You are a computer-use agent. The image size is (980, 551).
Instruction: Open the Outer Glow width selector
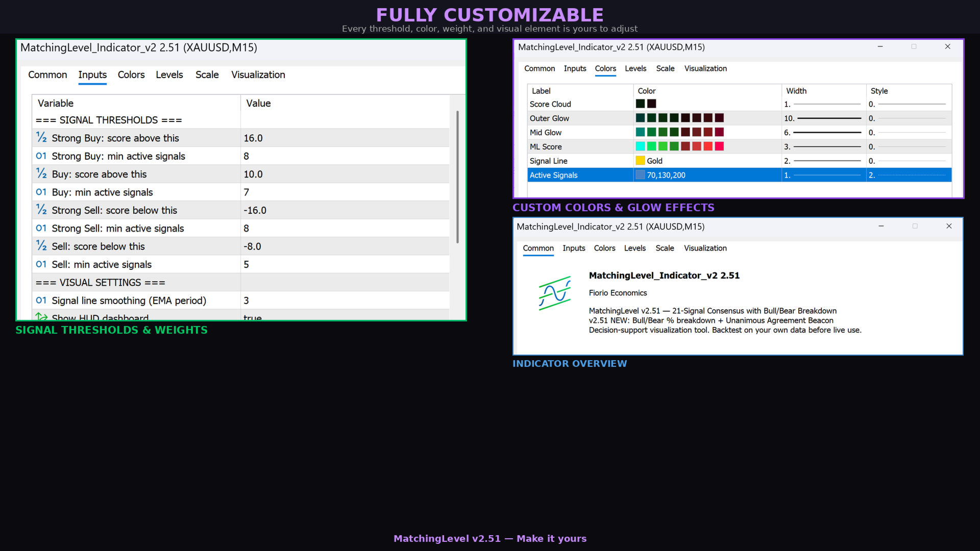823,118
